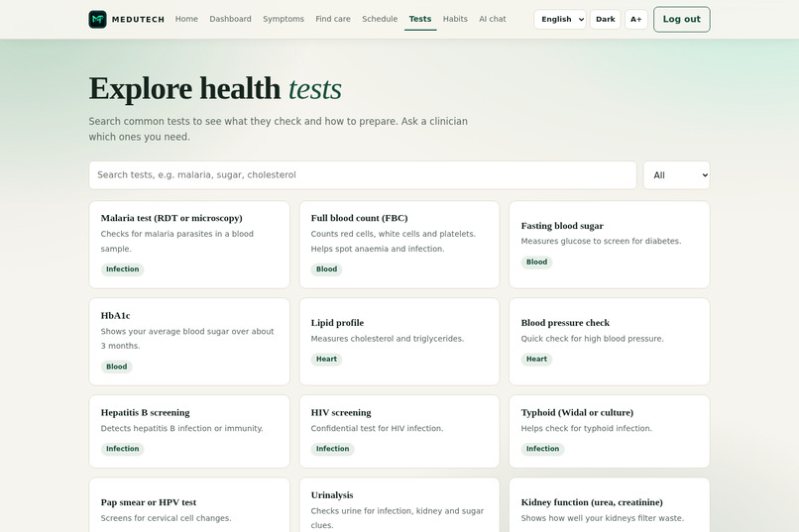Click Blood tag under Fasting blood sugar
The height and width of the screenshot is (532, 799).
tap(536, 263)
